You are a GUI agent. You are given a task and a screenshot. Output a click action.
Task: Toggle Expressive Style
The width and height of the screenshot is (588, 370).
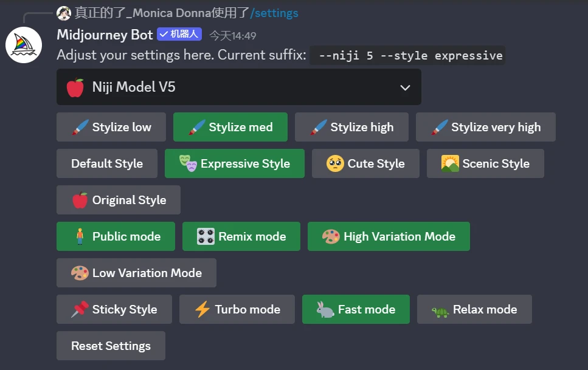(x=234, y=163)
